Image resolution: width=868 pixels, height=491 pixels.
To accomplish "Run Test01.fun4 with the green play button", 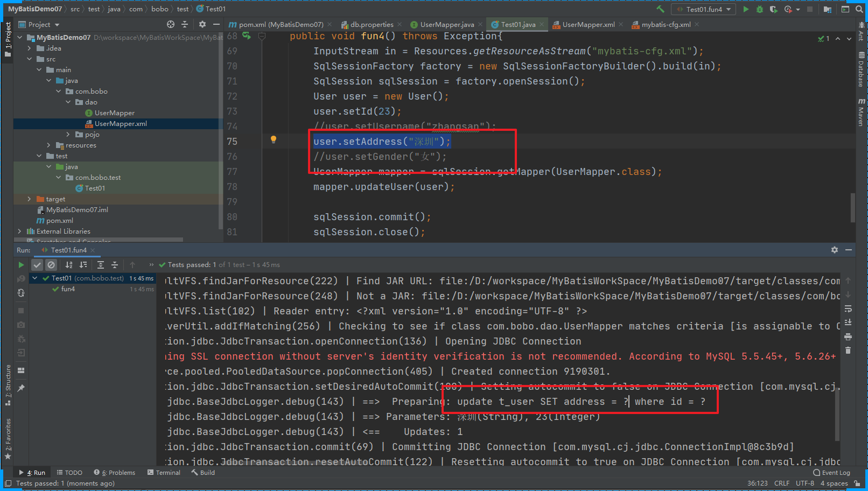I will (x=746, y=9).
